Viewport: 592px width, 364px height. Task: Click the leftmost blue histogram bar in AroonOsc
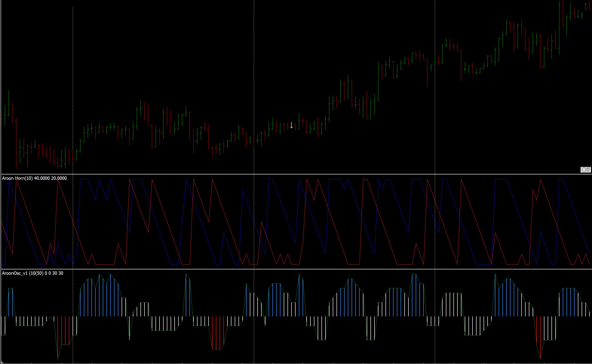9,302
